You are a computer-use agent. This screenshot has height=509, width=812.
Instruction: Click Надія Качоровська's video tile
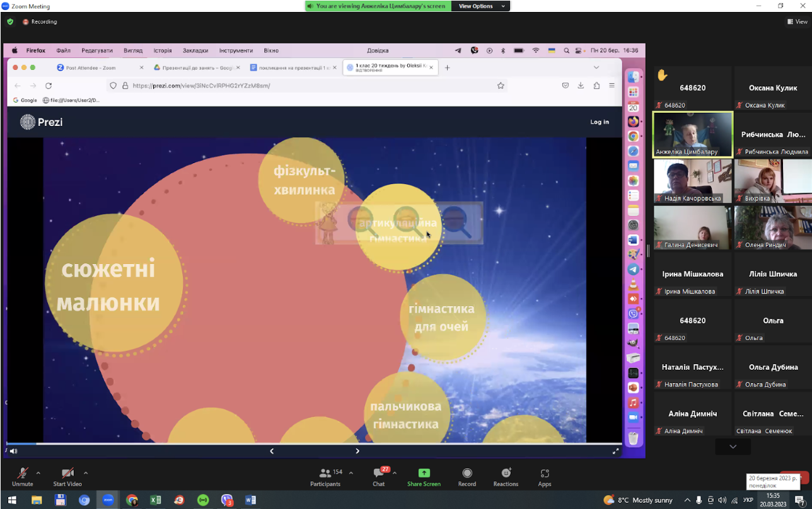(693, 181)
